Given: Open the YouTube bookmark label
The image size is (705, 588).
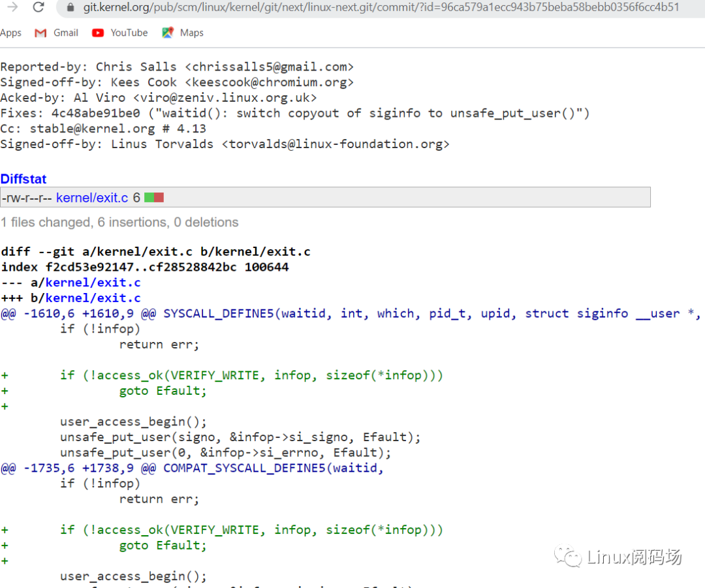Looking at the screenshot, I should coord(129,33).
